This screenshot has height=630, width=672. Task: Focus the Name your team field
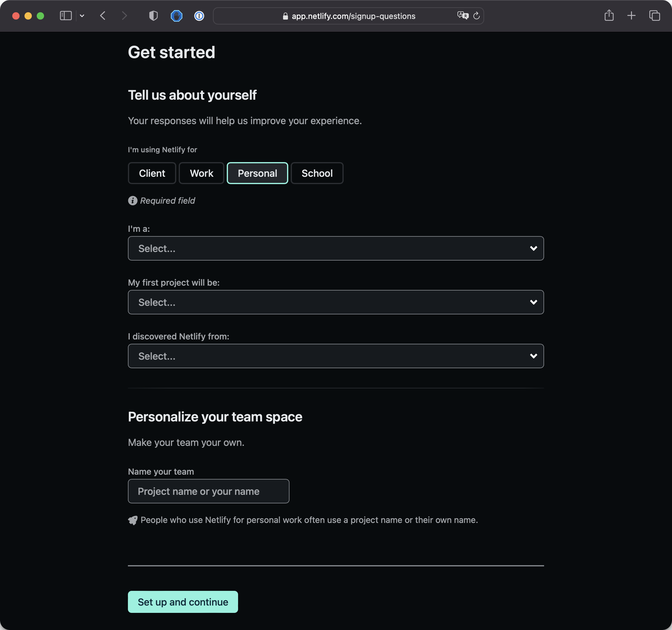tap(209, 491)
